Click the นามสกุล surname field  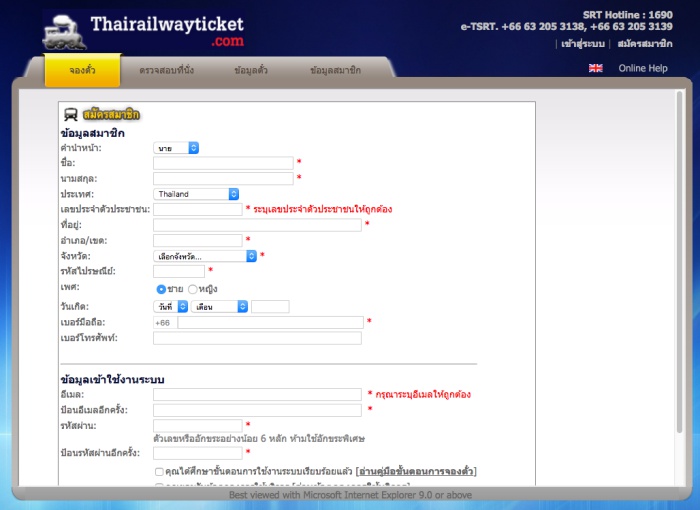pyautogui.click(x=223, y=178)
